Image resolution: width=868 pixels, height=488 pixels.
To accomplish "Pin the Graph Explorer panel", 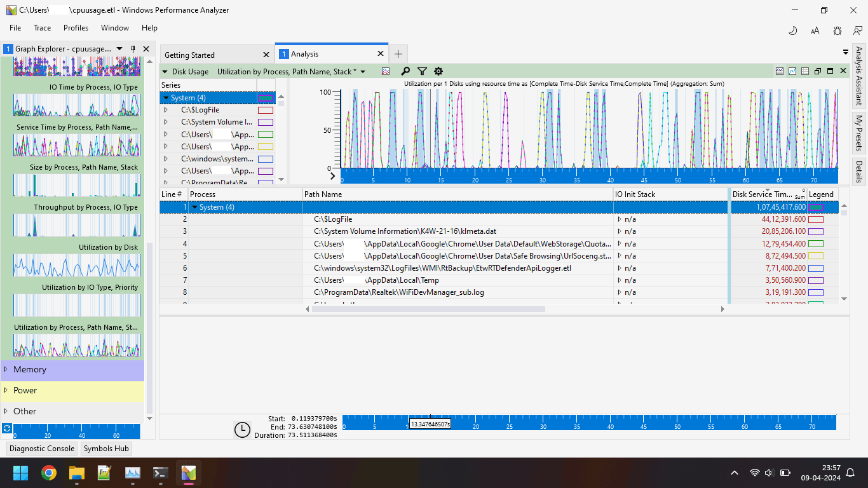I will point(133,49).
